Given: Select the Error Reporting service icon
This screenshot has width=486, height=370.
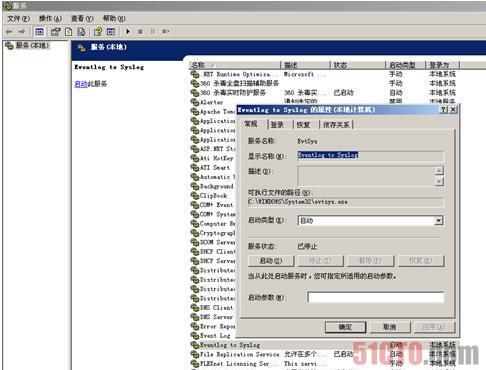Looking at the screenshot, I should click(195, 326).
